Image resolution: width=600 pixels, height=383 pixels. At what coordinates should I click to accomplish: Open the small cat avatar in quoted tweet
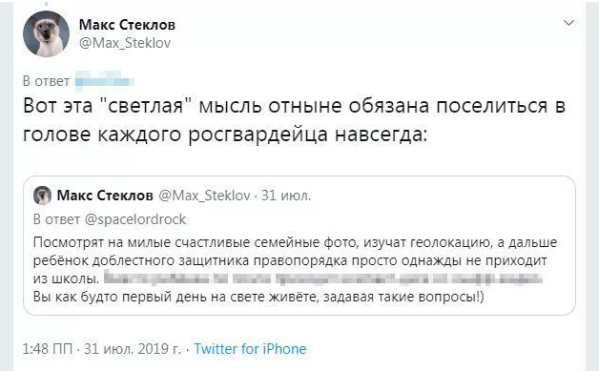(x=42, y=196)
